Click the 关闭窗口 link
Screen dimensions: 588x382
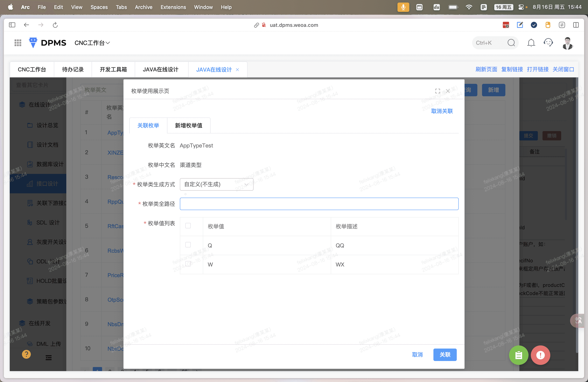click(x=563, y=69)
